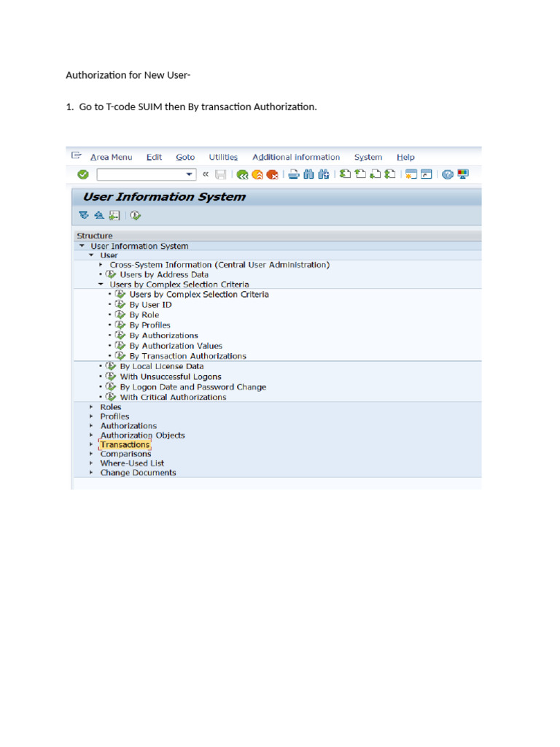560x747 pixels.
Task: Open the Edit menu
Action: click(154, 157)
